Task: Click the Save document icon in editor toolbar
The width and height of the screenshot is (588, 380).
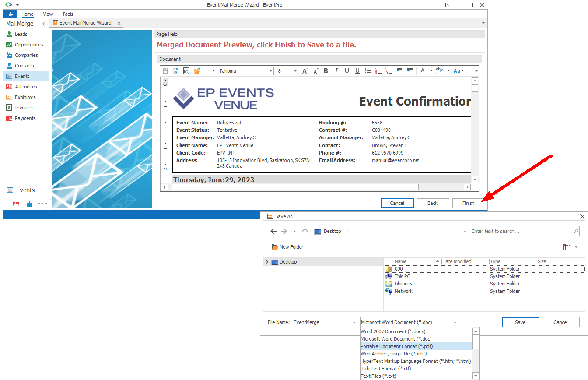Action: 165,71
